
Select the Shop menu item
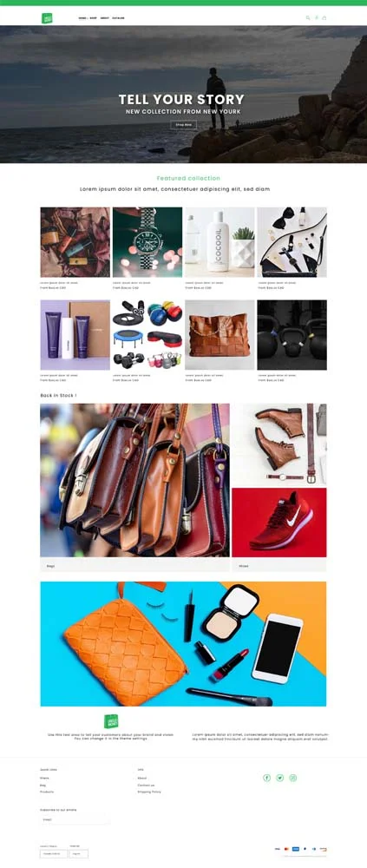[x=93, y=18]
